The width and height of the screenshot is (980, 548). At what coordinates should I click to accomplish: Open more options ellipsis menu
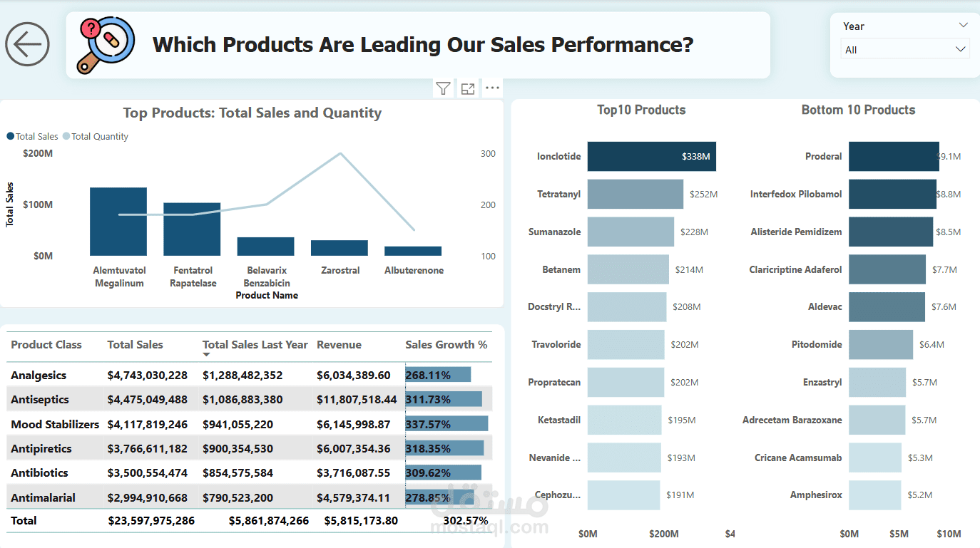point(492,88)
